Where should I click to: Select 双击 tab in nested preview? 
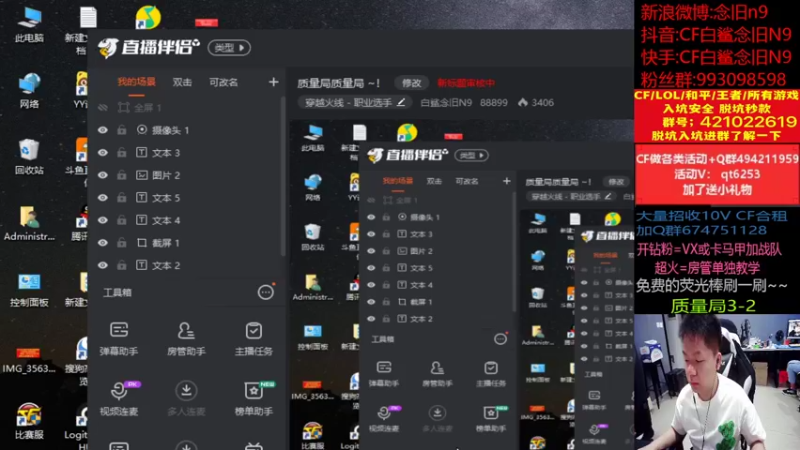434,181
